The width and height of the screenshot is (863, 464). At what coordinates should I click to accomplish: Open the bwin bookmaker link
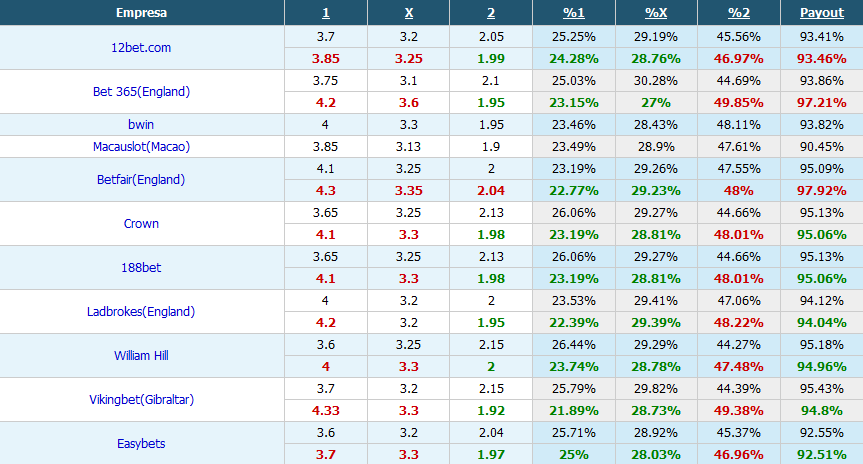click(x=141, y=125)
